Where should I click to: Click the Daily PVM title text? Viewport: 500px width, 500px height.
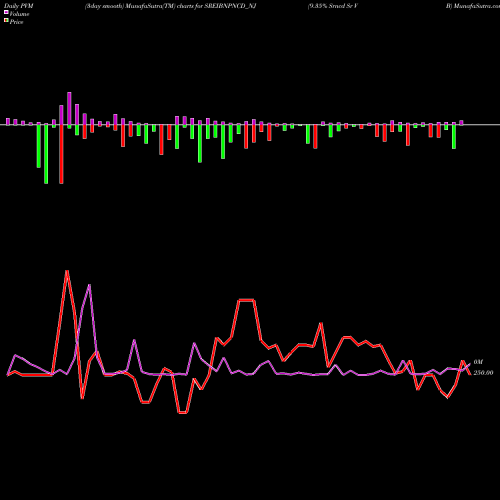point(19,6)
